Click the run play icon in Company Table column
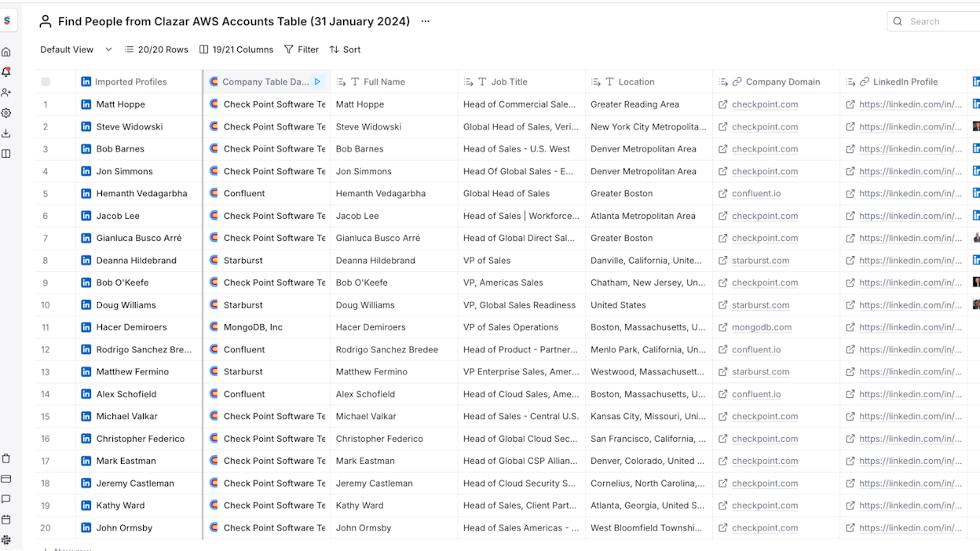980x551 pixels. [x=317, y=82]
